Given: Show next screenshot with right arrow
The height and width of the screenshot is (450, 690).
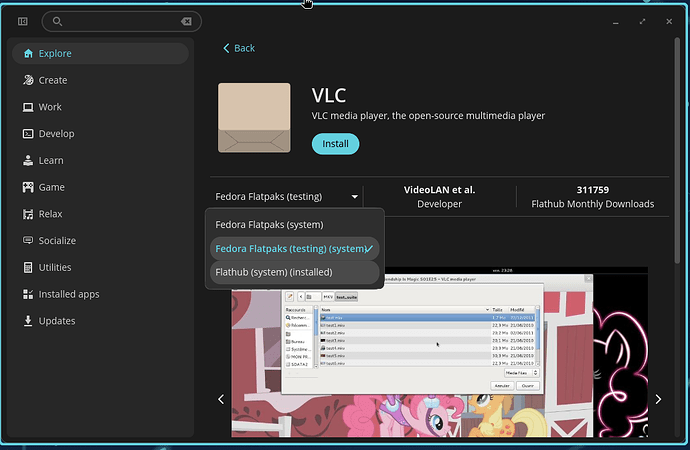Looking at the screenshot, I should click(x=658, y=399).
